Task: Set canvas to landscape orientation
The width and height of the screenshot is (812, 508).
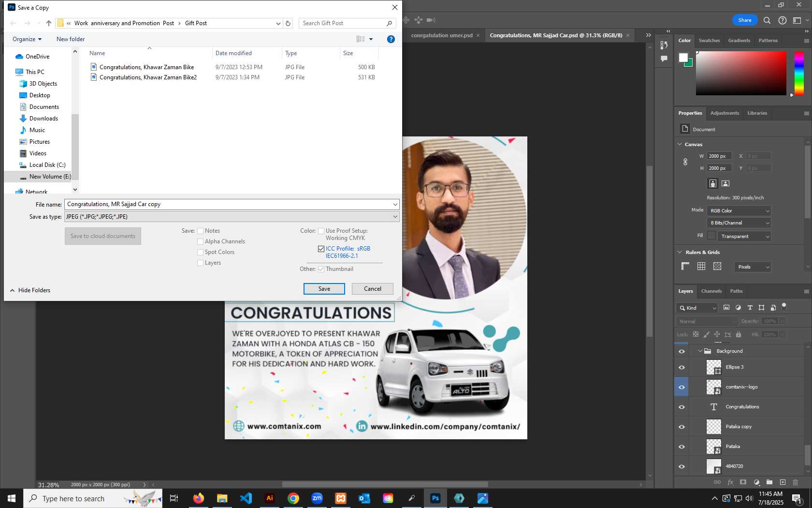Action: (725, 183)
